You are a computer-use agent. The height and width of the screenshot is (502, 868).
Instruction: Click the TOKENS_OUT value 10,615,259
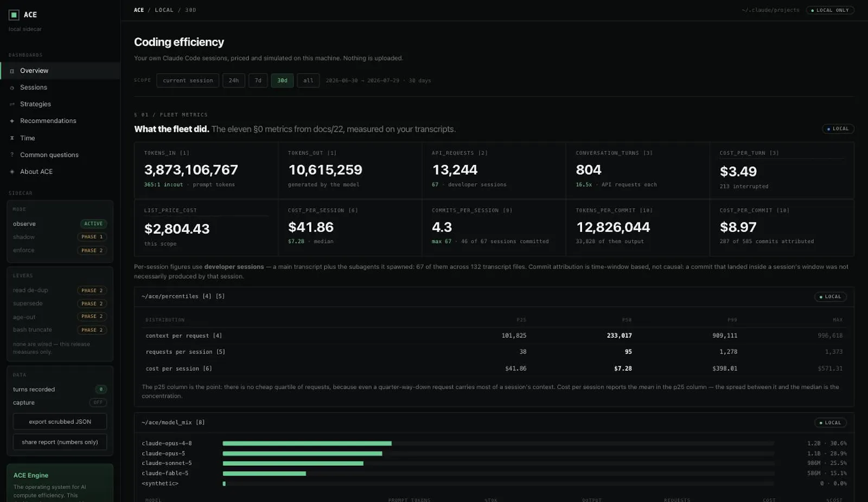point(325,170)
